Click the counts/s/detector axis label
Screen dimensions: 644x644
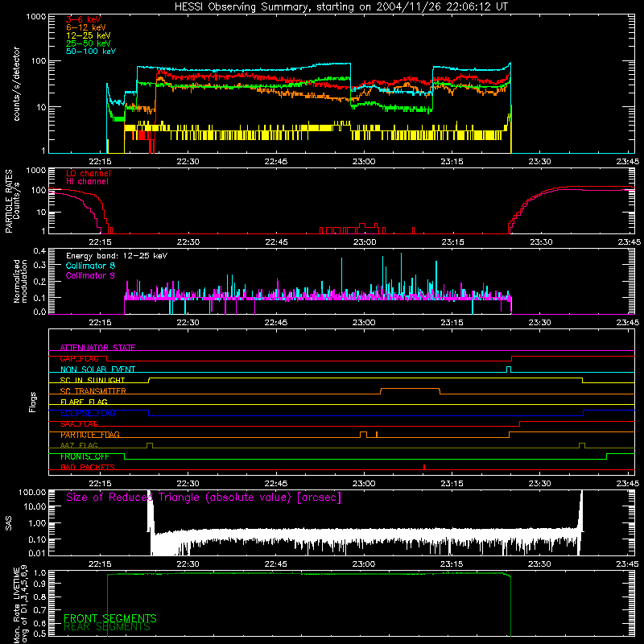click(16, 84)
